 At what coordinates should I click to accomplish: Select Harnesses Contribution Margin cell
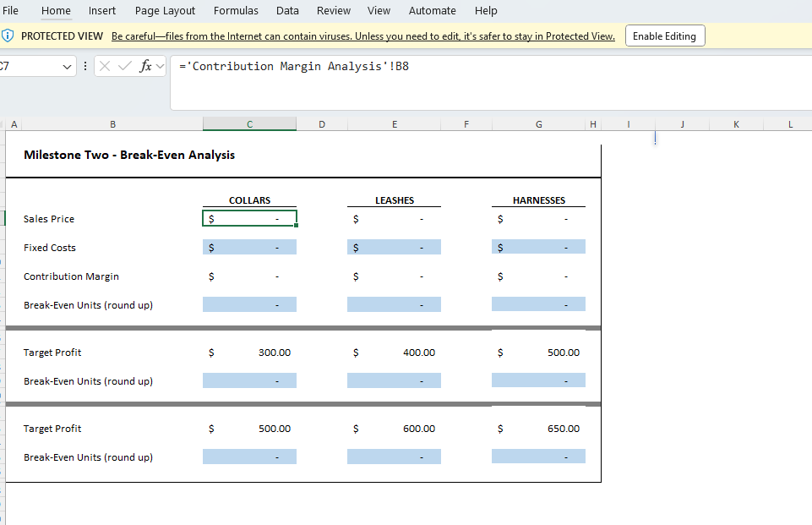pyautogui.click(x=538, y=276)
